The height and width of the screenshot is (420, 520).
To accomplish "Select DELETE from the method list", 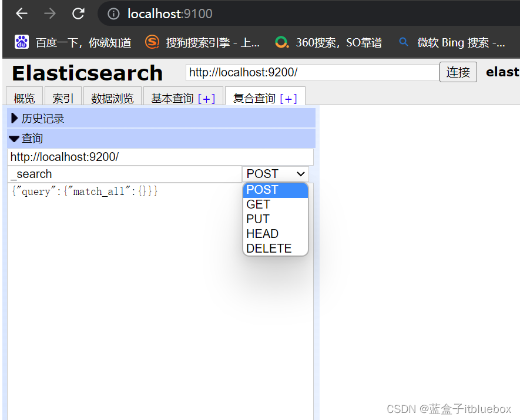I will click(x=268, y=248).
